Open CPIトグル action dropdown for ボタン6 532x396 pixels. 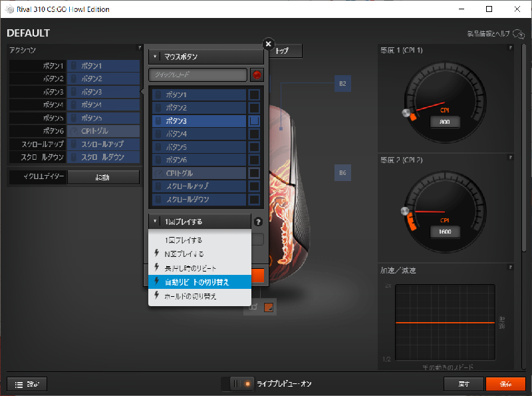click(x=104, y=131)
